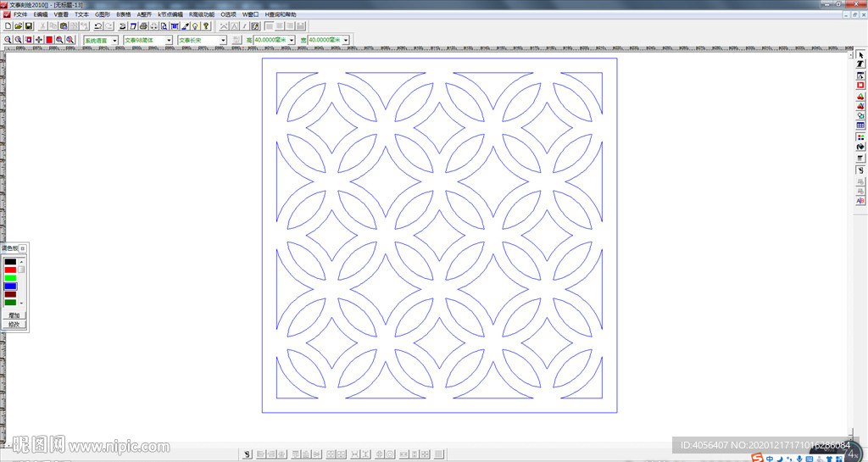Screen dimensions: 868x462
Task: Click the 修改 button in the palette
Action: click(x=14, y=324)
